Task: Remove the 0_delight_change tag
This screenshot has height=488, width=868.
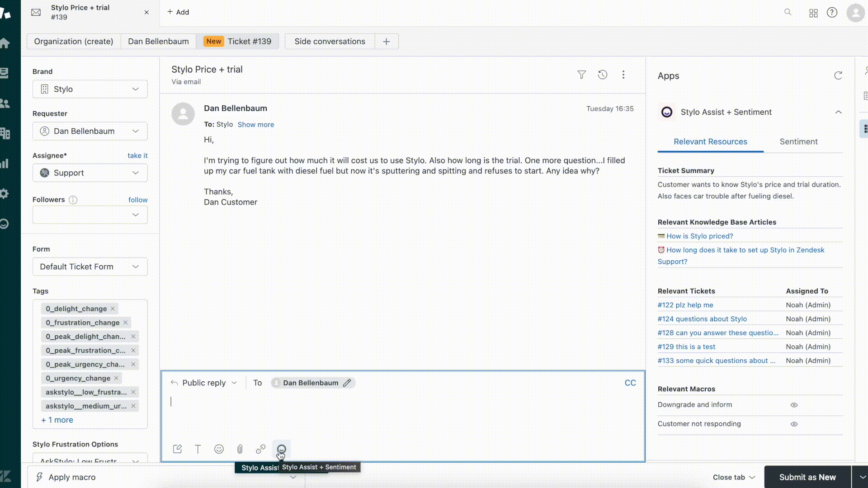Action: point(113,309)
